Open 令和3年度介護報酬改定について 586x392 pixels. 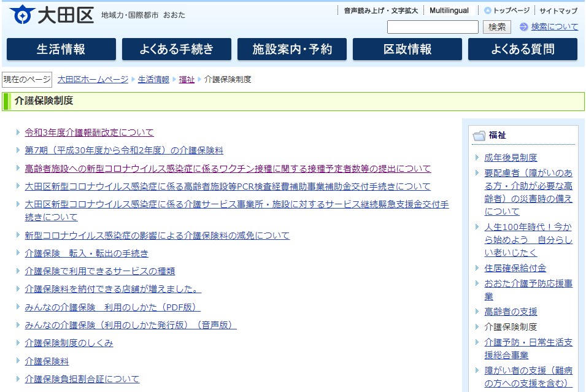pos(90,133)
